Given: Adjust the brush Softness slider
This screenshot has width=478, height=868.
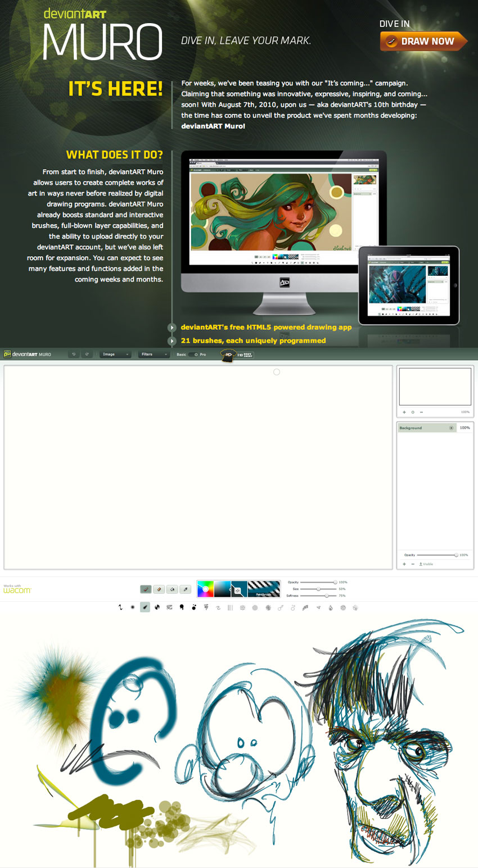Looking at the screenshot, I should pos(318,596).
